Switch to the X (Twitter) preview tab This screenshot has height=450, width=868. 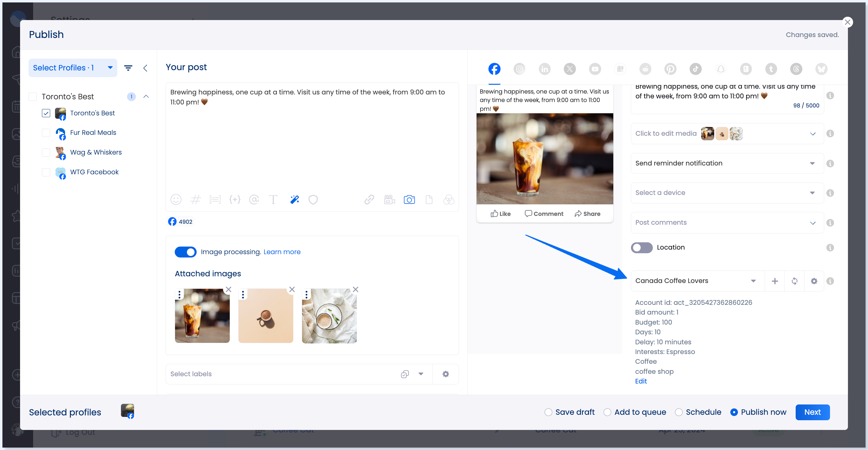(x=570, y=69)
